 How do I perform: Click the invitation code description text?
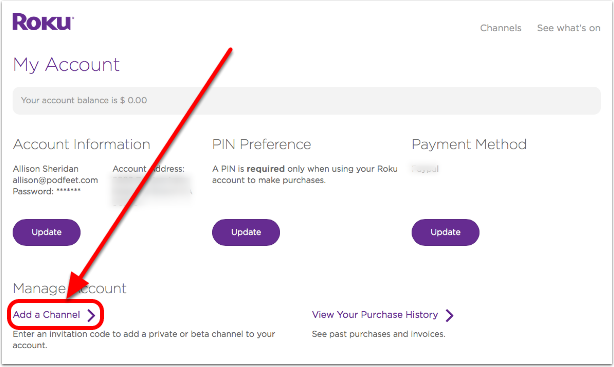(x=144, y=340)
